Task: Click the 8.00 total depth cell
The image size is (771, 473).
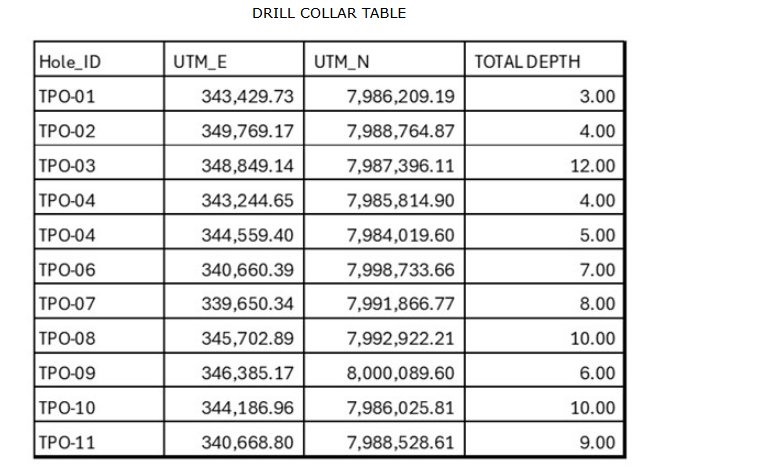Action: tap(597, 304)
